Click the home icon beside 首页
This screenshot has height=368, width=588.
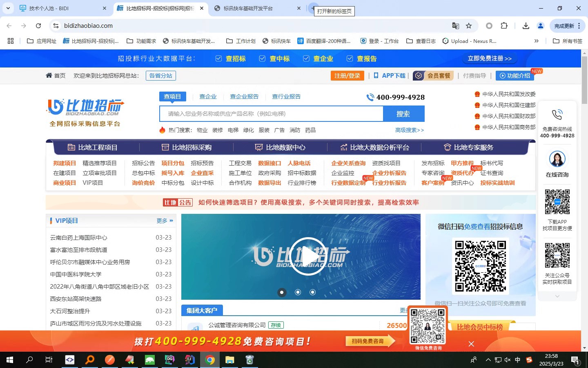(49, 76)
